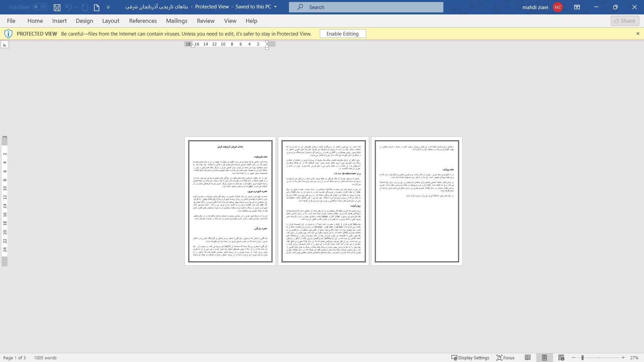
Task: Switch to Read Mode view
Action: tap(528, 358)
